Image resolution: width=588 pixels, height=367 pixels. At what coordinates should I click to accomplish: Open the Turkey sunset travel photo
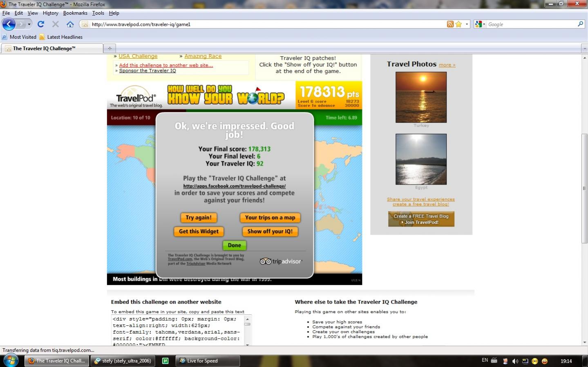421,97
